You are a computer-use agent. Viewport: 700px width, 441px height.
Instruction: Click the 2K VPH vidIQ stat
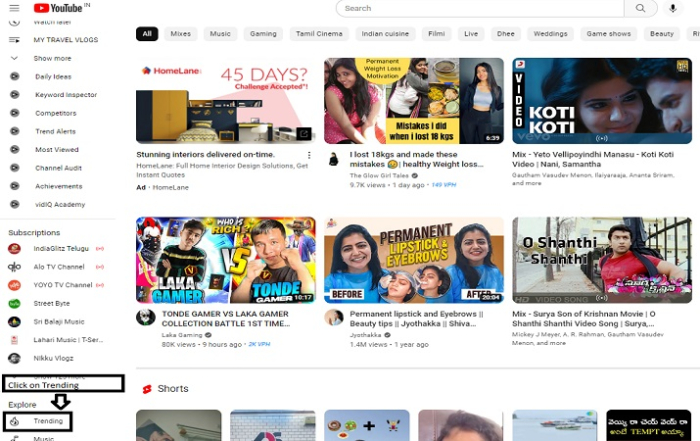point(259,344)
